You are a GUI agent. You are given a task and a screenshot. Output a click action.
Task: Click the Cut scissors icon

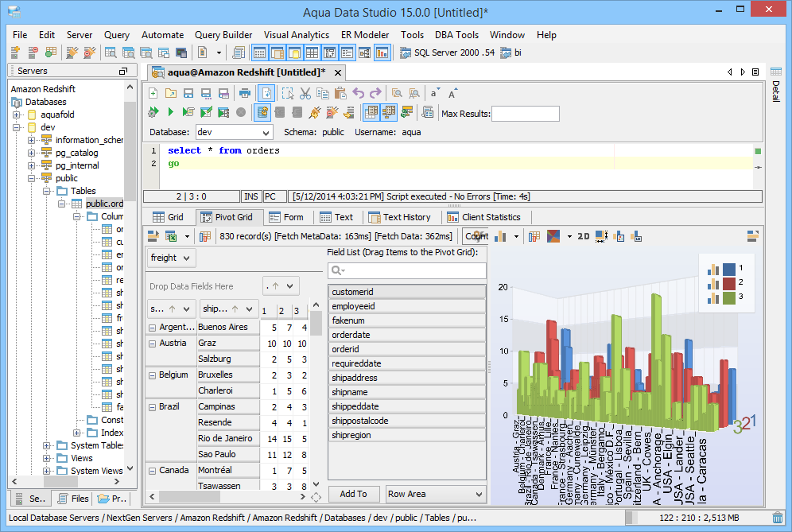[305, 94]
